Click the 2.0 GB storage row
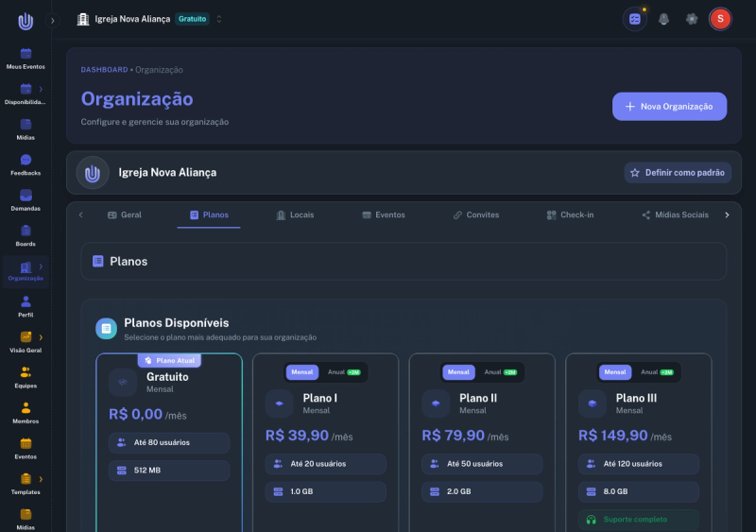 point(482,491)
